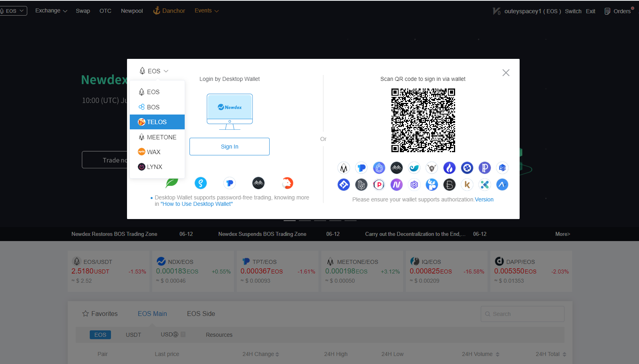This screenshot has width=639, height=364.
Task: Select BOS chain in dropdown list
Action: [x=157, y=107]
